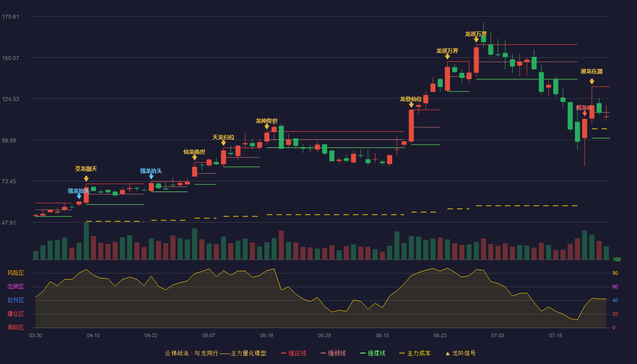This screenshot has height=364, width=637.
Task: Click the green 100 indicator scale label
Action: 617,260
